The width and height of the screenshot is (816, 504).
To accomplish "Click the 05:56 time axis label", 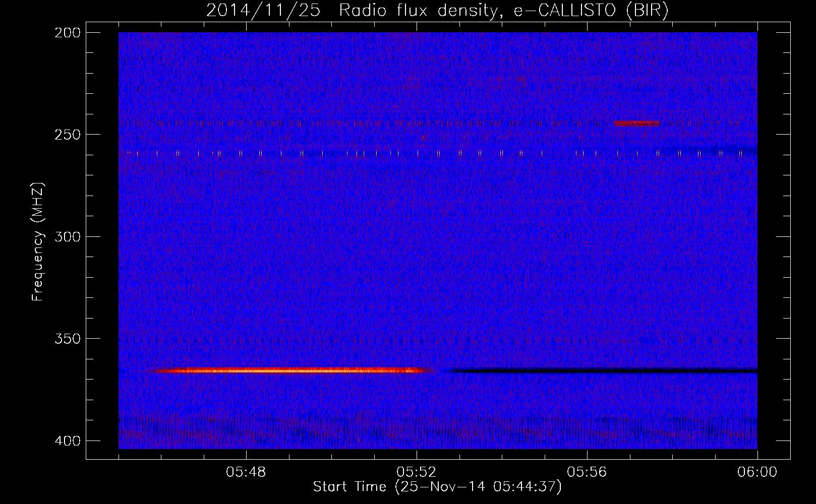I will coord(587,472).
